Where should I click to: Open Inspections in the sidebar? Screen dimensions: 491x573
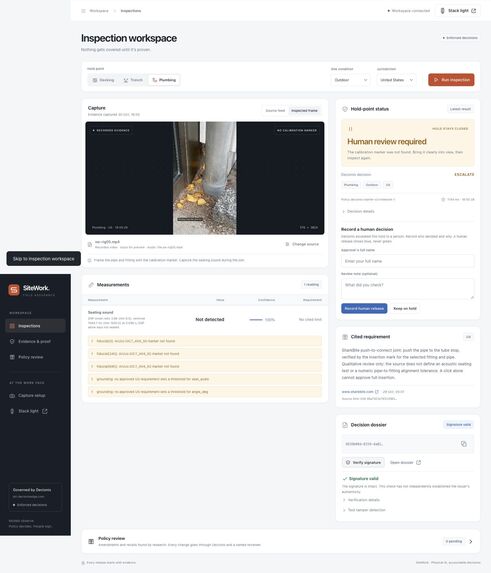[x=35, y=326]
